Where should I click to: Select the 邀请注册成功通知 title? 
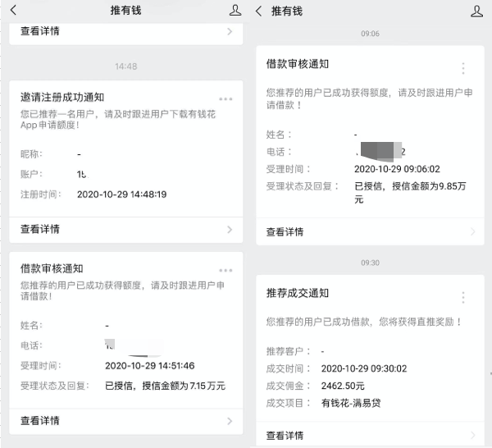point(62,98)
